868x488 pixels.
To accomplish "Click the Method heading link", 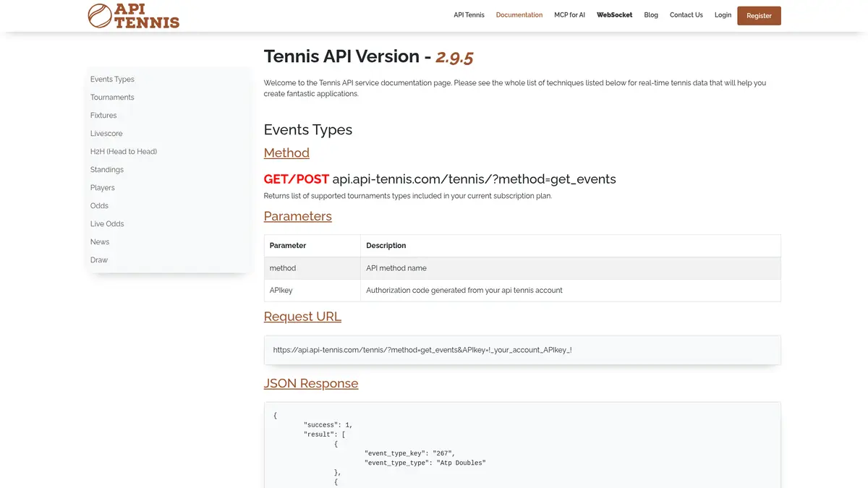I will point(286,153).
